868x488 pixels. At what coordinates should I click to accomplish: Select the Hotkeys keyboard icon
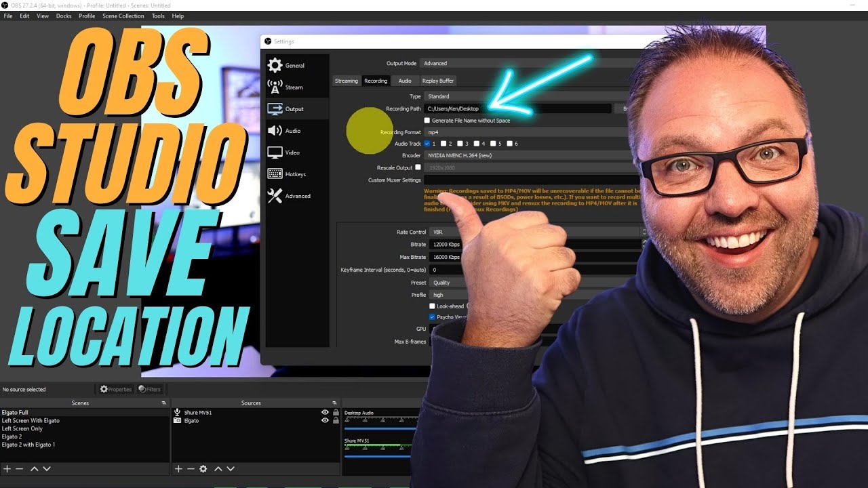pos(276,174)
